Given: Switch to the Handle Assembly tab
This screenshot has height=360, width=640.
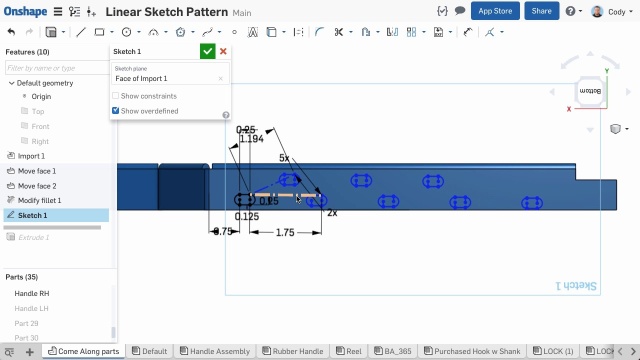Looking at the screenshot, I should pos(215,351).
